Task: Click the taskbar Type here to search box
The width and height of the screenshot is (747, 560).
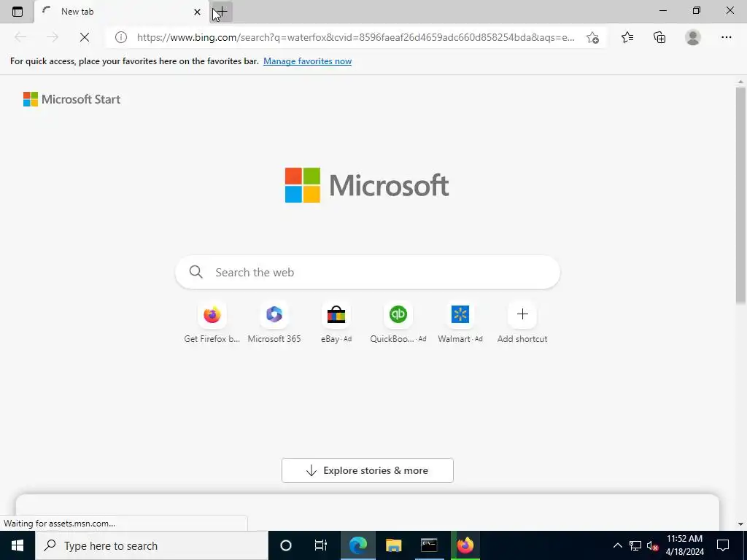Action: pos(152,545)
